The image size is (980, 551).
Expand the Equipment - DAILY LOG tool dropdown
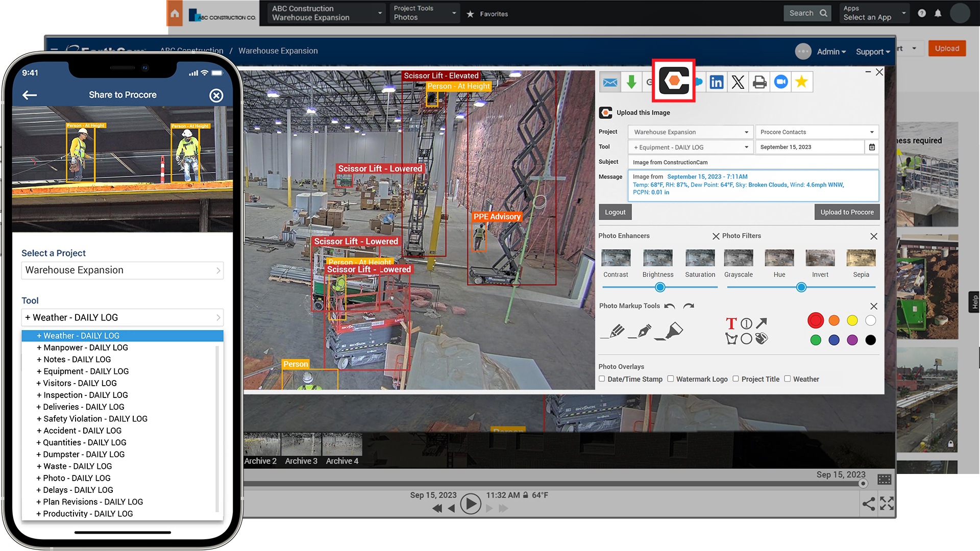690,147
